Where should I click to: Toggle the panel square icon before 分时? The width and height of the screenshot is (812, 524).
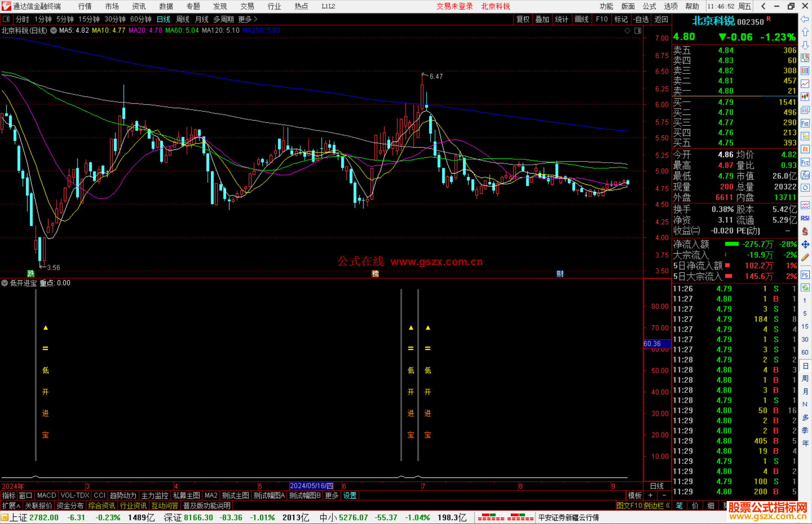point(6,19)
